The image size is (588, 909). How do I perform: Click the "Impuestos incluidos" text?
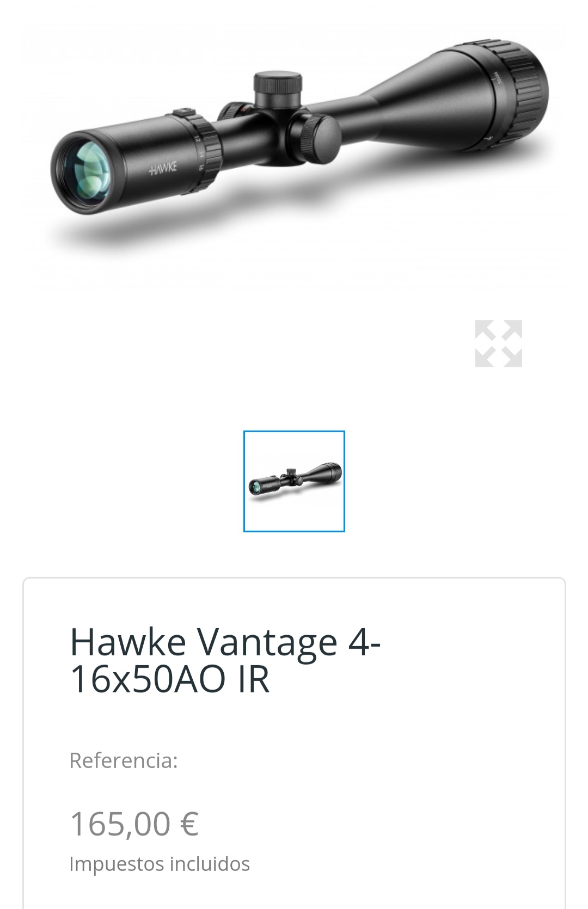(x=160, y=864)
